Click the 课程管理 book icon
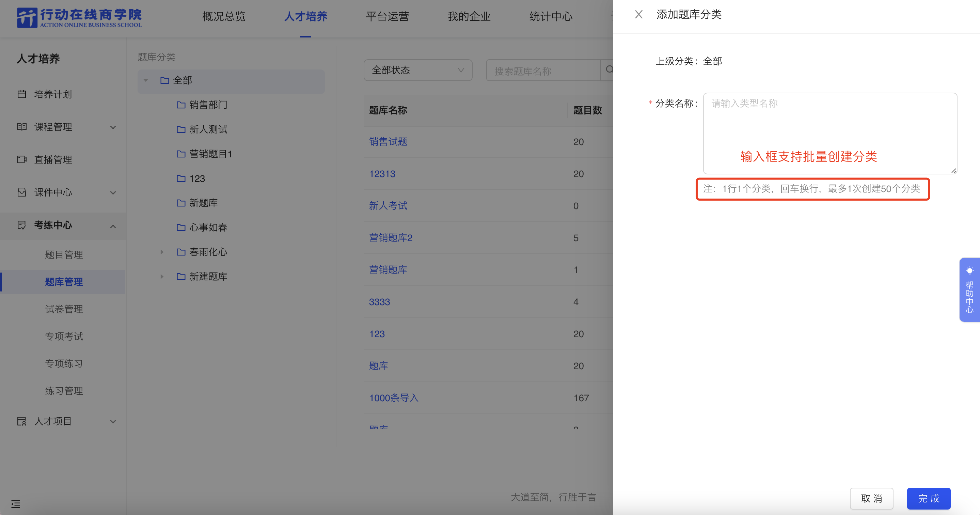 22,127
